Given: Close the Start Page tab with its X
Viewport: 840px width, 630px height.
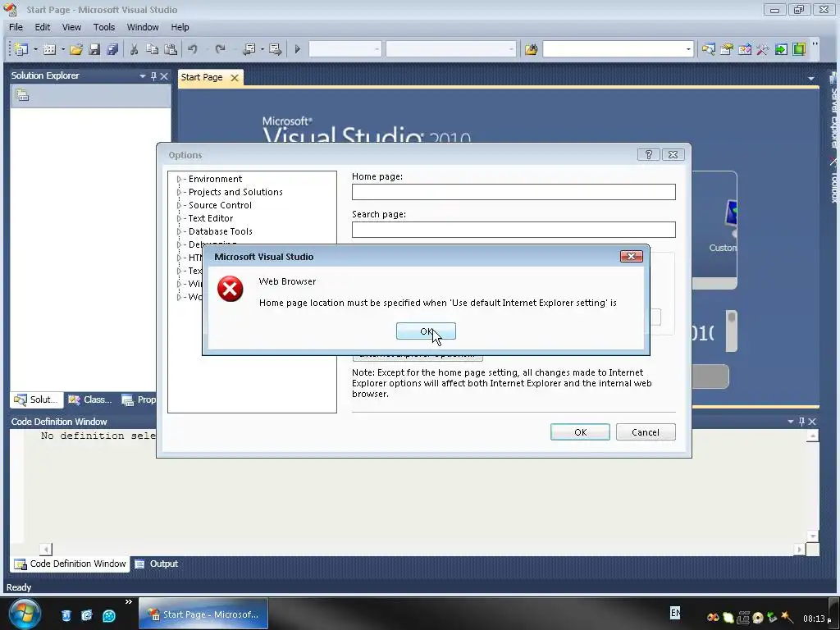Looking at the screenshot, I should point(234,78).
